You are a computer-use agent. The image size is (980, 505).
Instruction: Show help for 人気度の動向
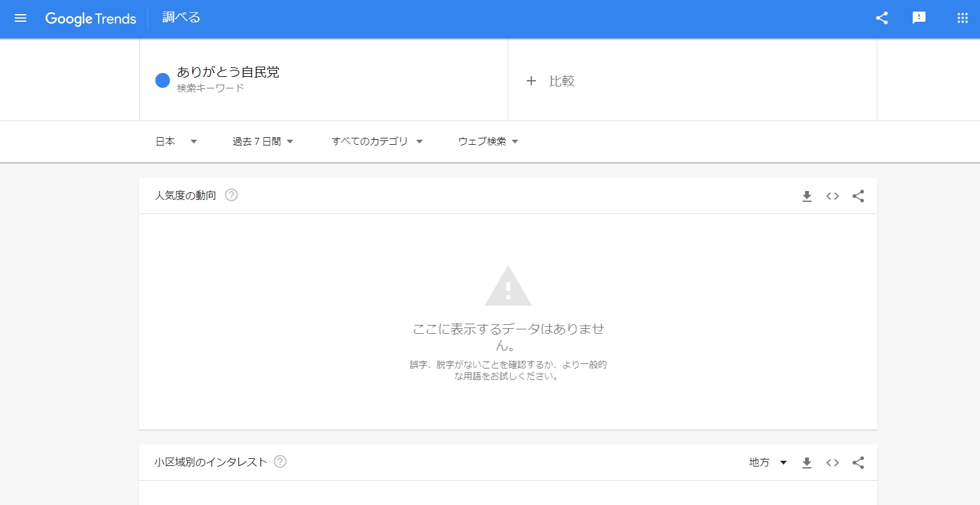tap(231, 195)
